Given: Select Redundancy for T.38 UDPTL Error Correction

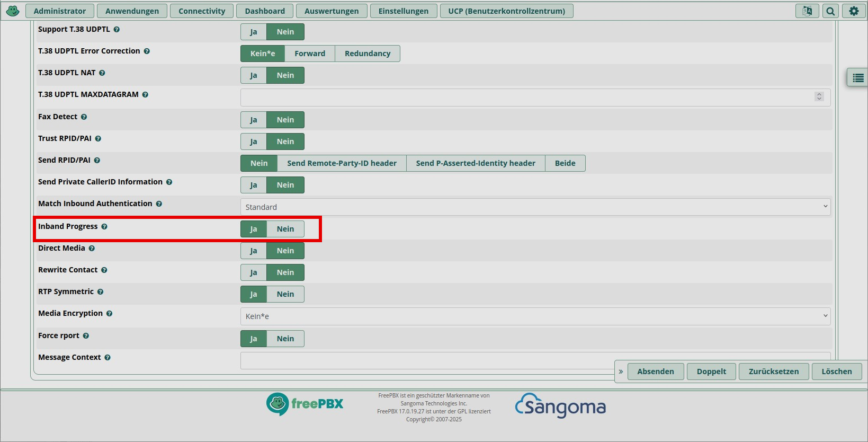Looking at the screenshot, I should coord(367,54).
